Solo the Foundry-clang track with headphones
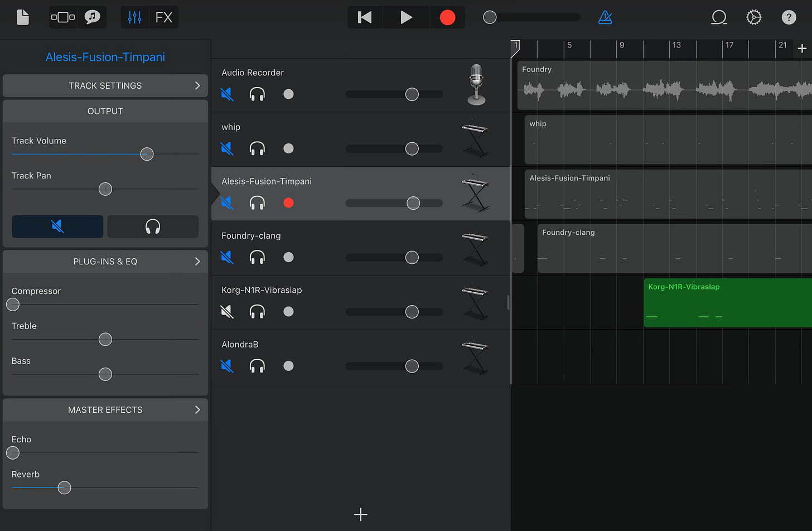This screenshot has height=531, width=812. click(257, 257)
